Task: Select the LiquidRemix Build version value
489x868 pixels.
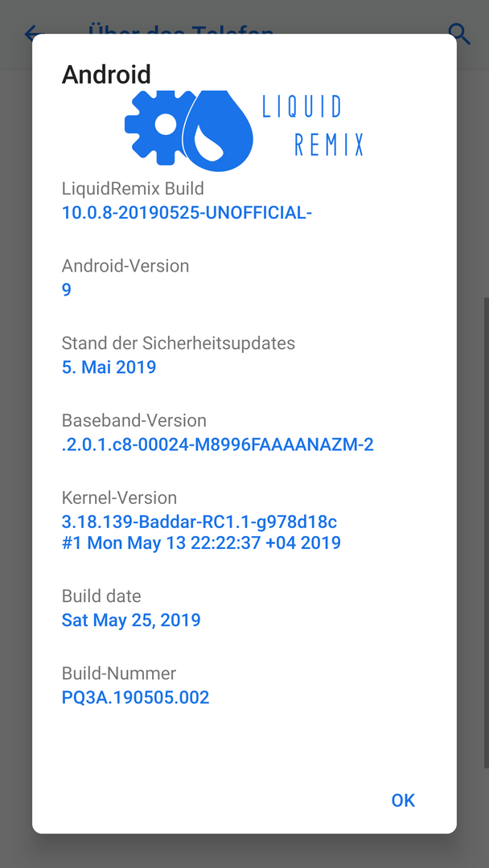Action: pyautogui.click(x=187, y=212)
